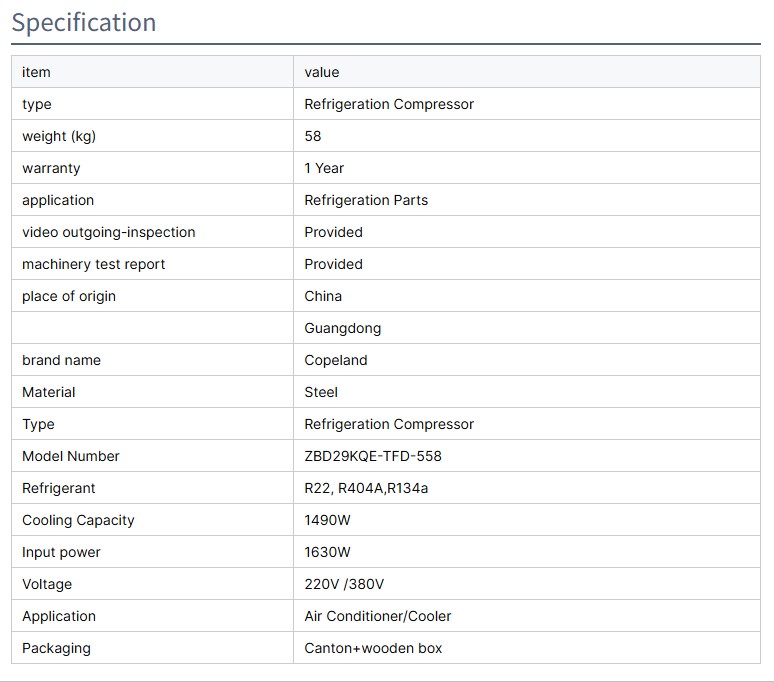Select the "1630W" input power value

(x=328, y=552)
